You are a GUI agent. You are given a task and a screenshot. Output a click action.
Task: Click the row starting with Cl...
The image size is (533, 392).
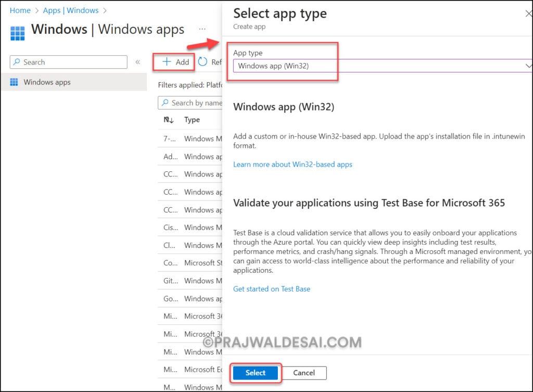point(190,245)
